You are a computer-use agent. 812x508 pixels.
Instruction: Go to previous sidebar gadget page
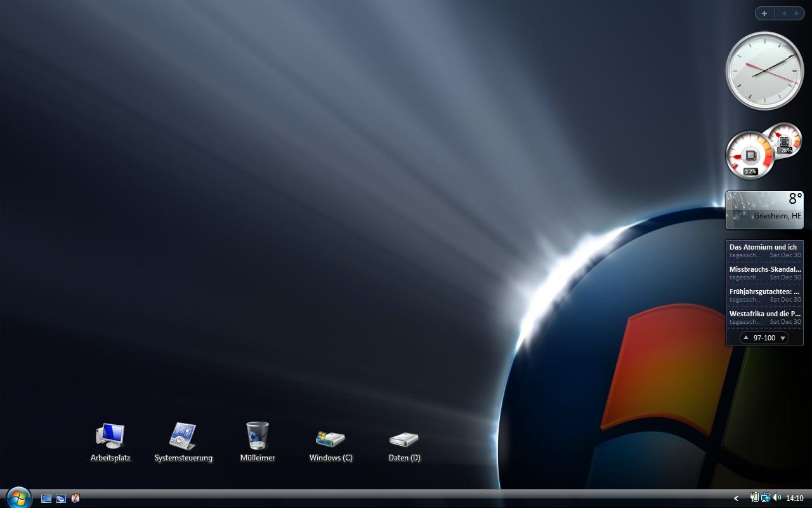click(784, 13)
